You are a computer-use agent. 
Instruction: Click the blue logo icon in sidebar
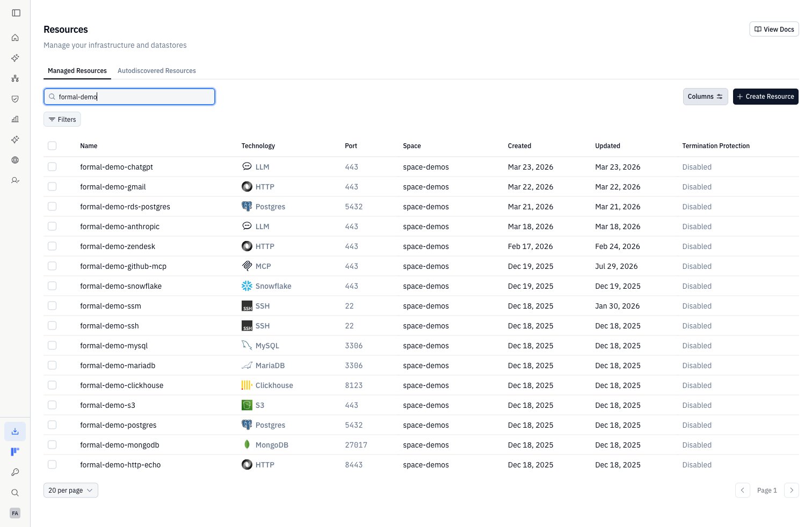click(x=15, y=452)
